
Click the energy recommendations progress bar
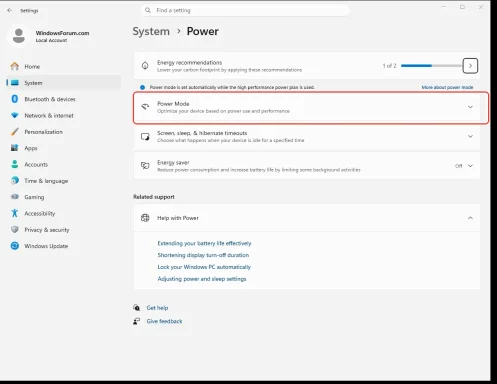coord(431,66)
